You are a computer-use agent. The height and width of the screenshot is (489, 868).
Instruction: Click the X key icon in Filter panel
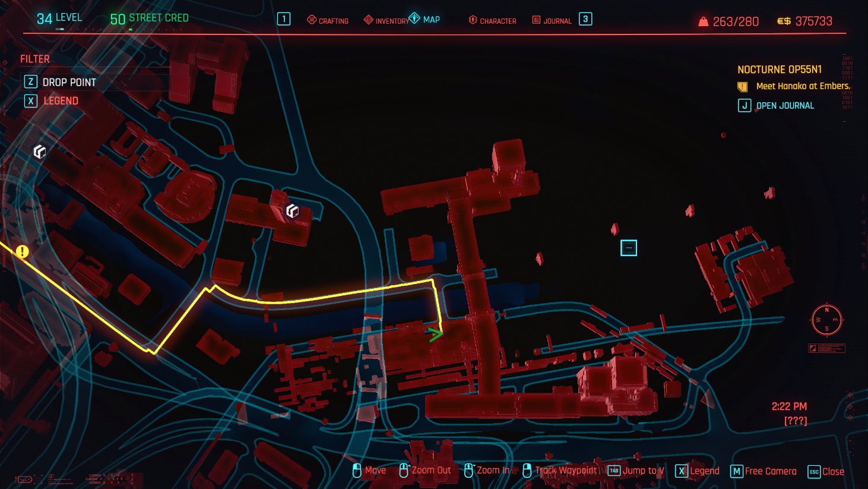click(x=30, y=101)
